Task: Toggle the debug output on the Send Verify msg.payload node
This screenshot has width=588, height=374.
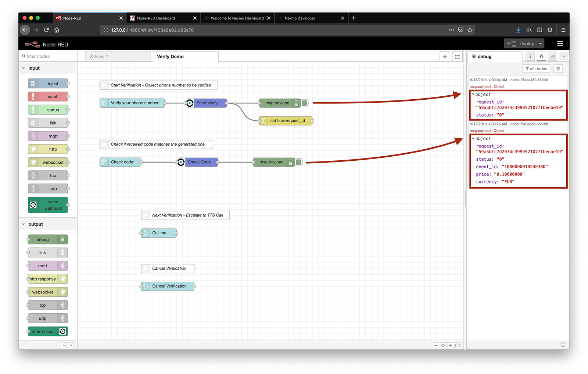Action: tap(304, 103)
